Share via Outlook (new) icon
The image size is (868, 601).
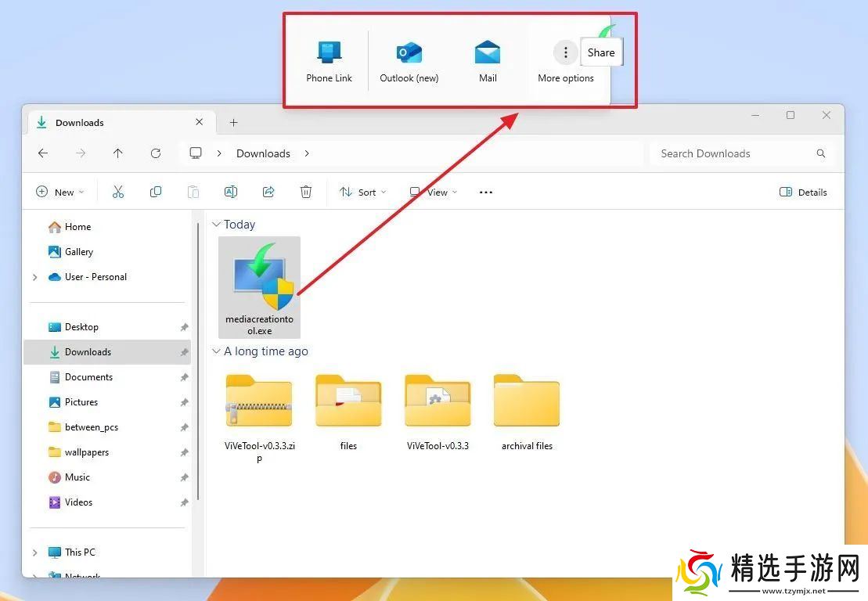click(409, 61)
